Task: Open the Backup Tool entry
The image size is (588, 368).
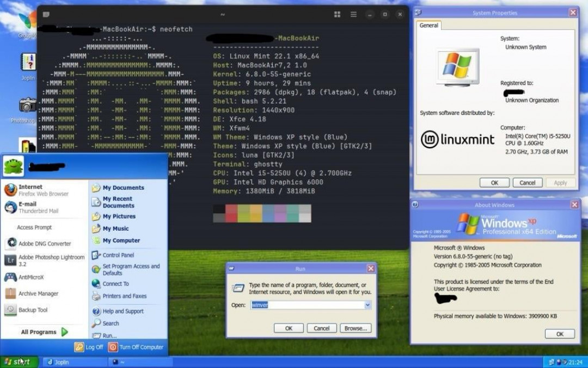Action: tap(33, 310)
